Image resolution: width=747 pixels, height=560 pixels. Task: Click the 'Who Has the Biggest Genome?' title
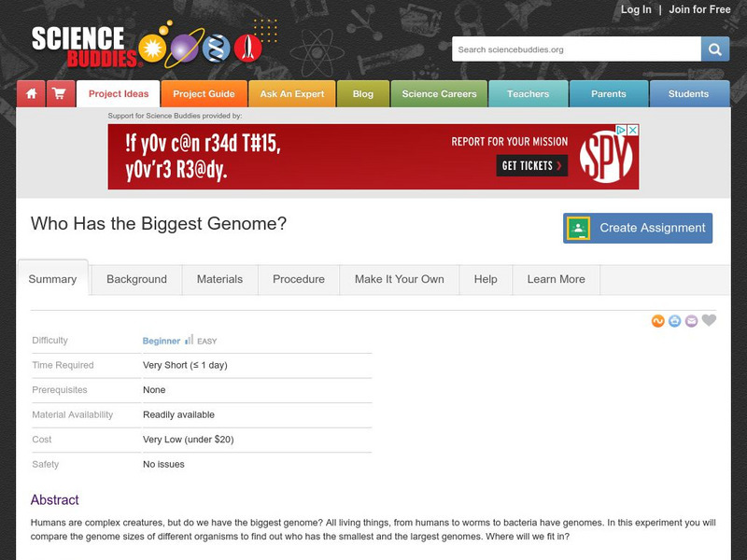159,223
